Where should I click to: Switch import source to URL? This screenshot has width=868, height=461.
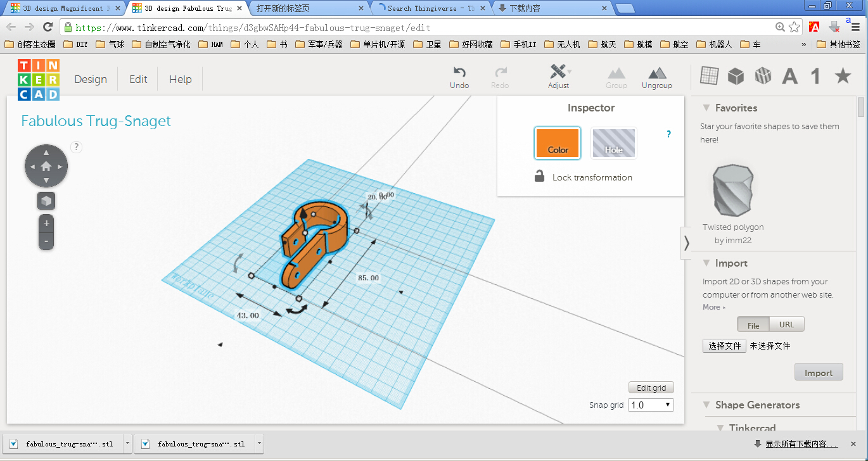pyautogui.click(x=787, y=325)
